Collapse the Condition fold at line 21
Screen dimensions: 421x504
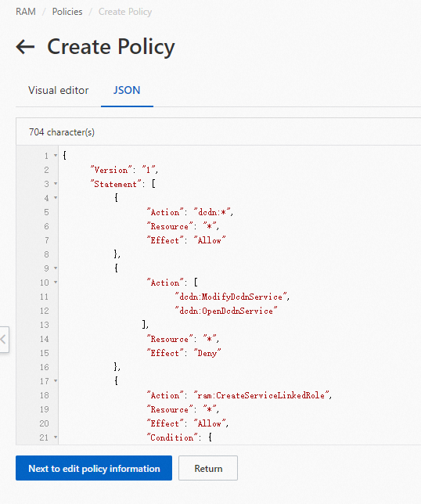[56, 437]
